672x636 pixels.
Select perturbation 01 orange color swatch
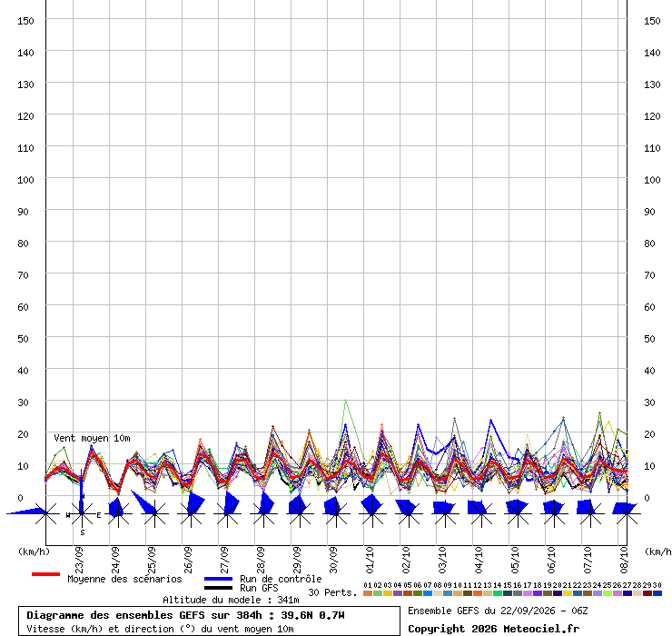[367, 593]
